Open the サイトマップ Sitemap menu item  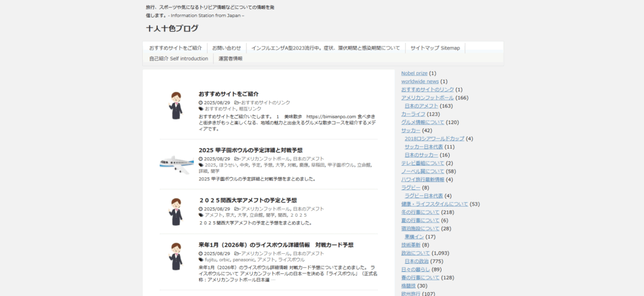[435, 48]
